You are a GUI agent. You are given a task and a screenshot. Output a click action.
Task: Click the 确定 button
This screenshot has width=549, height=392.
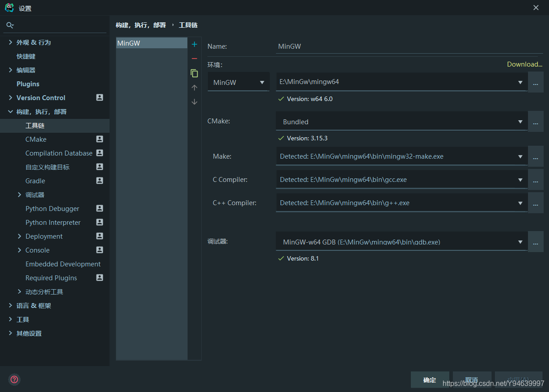click(x=430, y=379)
